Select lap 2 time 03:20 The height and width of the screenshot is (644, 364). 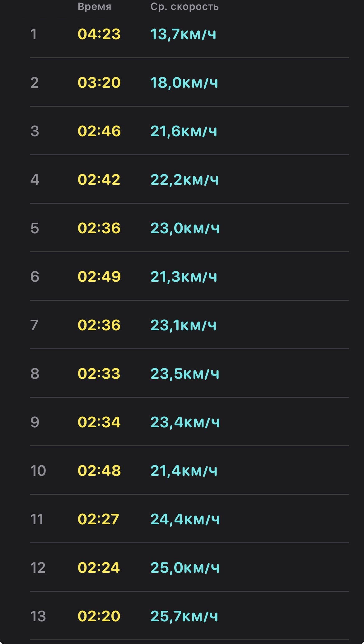point(99,83)
